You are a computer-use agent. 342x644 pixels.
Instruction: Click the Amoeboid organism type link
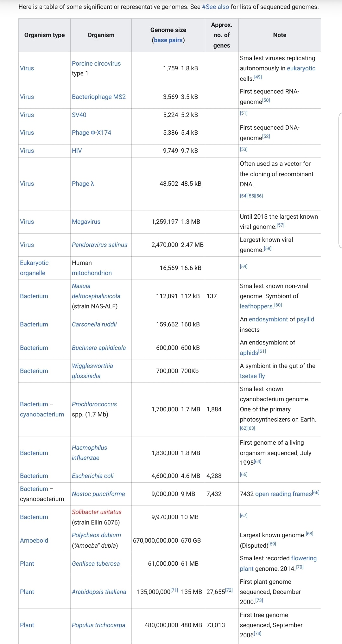(34, 540)
